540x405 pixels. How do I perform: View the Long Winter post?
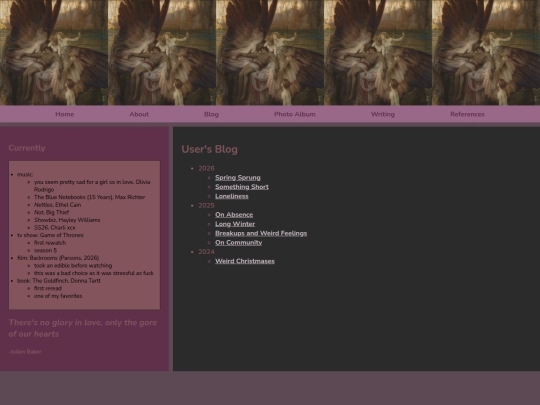[235, 224]
